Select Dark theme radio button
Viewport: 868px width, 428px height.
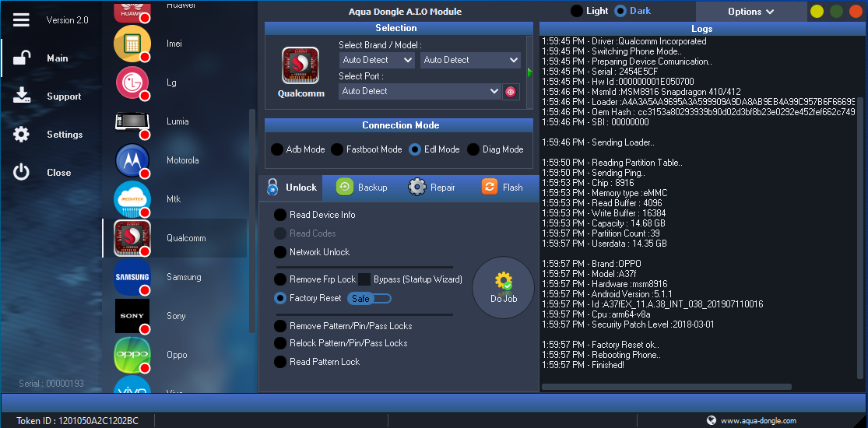click(620, 11)
